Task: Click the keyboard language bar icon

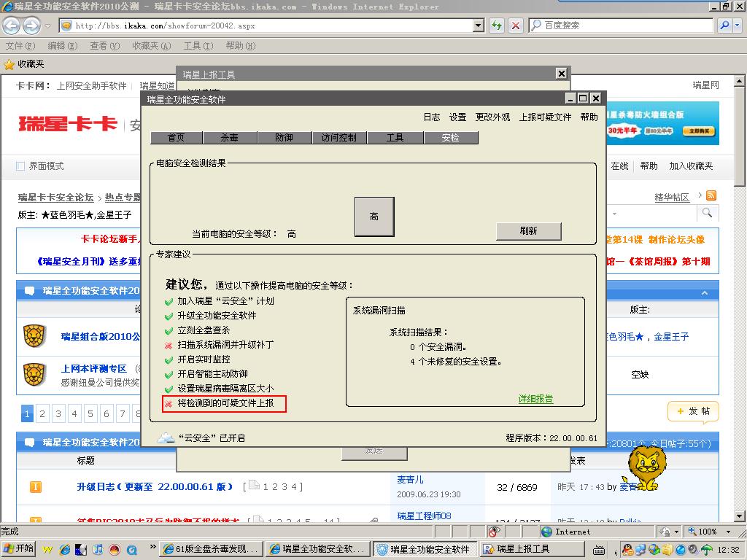Action: click(x=599, y=551)
